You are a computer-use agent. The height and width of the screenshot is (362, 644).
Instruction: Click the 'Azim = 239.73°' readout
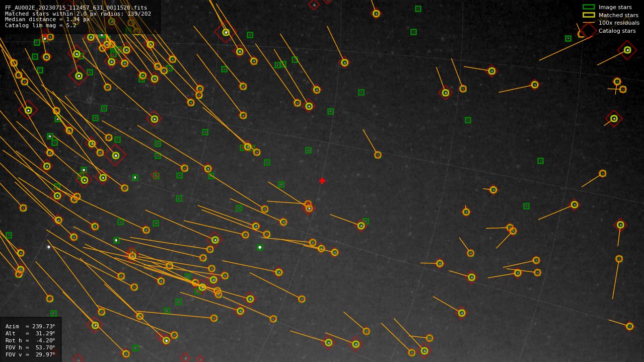(x=30, y=326)
